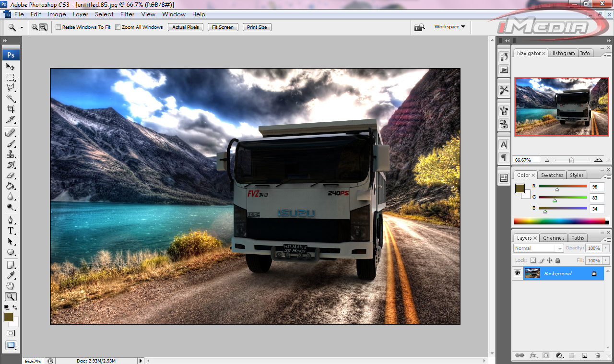This screenshot has width=614, height=364.
Task: Open the Navigator panel options menu
Action: coord(607,56)
